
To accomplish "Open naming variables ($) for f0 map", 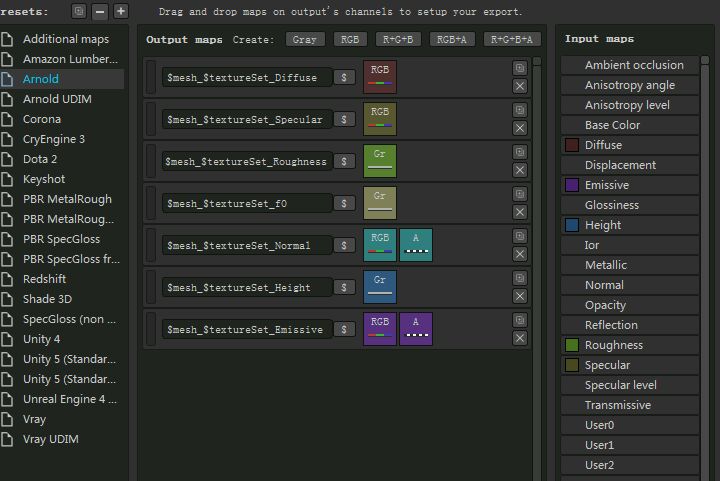I will 344,203.
